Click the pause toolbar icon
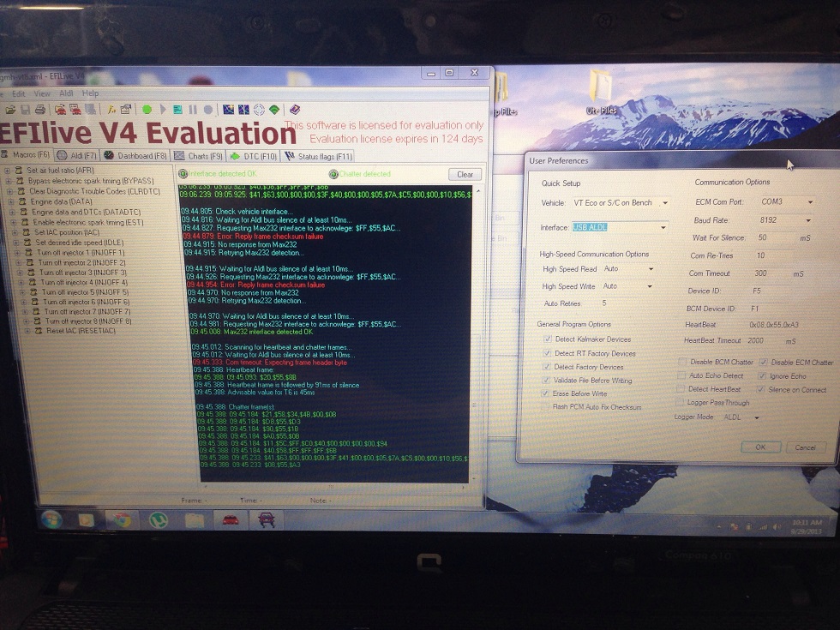 coord(193,110)
